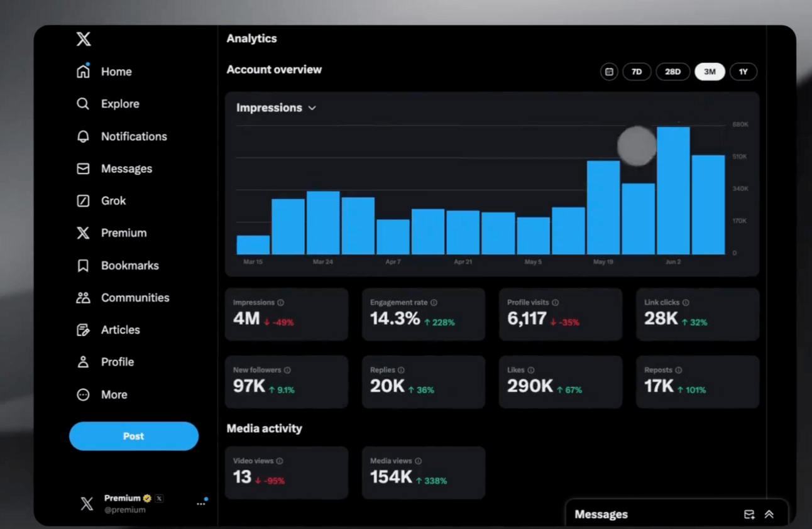Viewport: 812px width, 529px height.
Task: Compose a new message from Messages drawer
Action: coord(749,515)
